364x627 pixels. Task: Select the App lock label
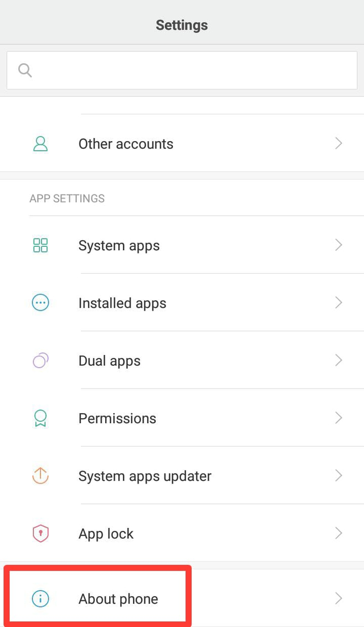click(106, 534)
